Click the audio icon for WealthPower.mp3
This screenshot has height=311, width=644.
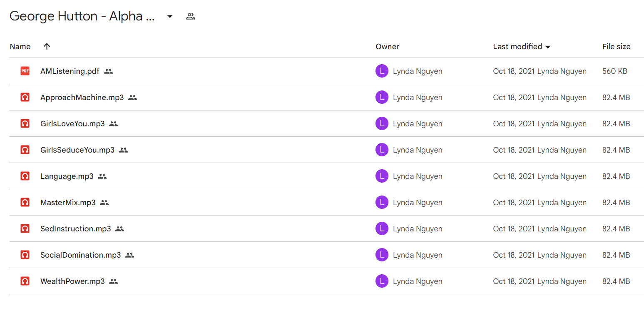pos(25,281)
